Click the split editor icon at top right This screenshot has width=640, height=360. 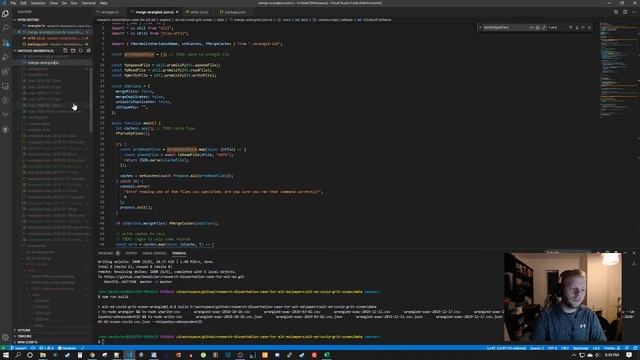pyautogui.click(x=625, y=12)
